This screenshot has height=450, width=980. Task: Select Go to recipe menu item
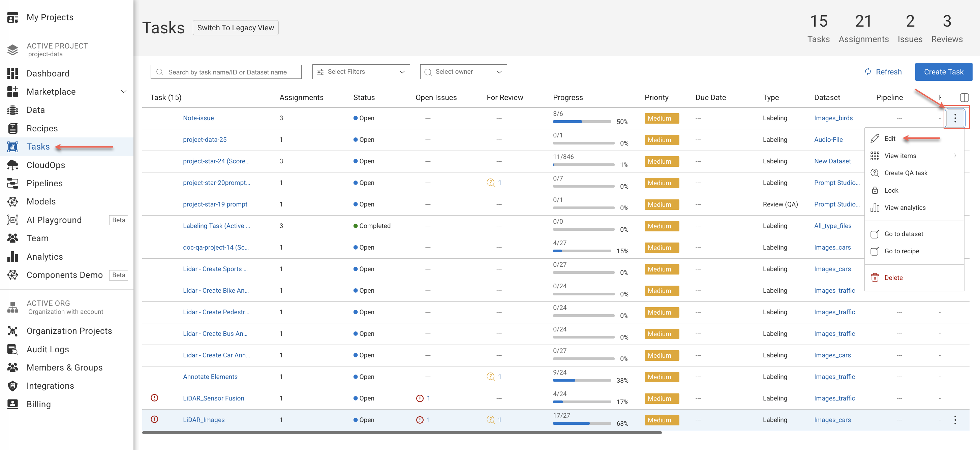[x=914, y=251]
